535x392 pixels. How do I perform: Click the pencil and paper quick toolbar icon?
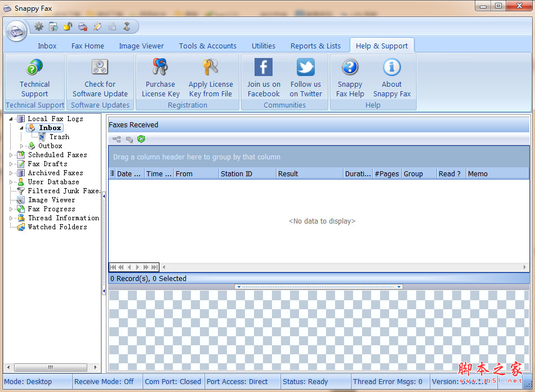(x=97, y=26)
